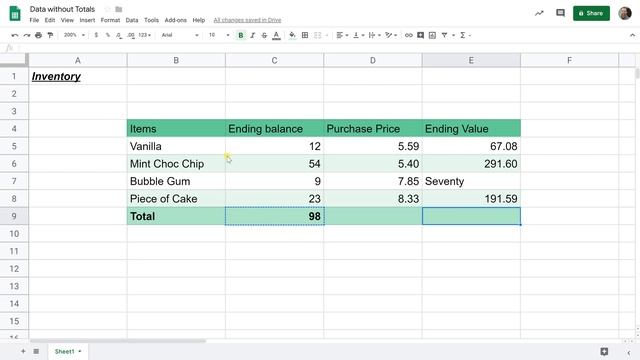This screenshot has height=360, width=640.
Task: Click the Undo icon in toolbar
Action: pos(15,35)
